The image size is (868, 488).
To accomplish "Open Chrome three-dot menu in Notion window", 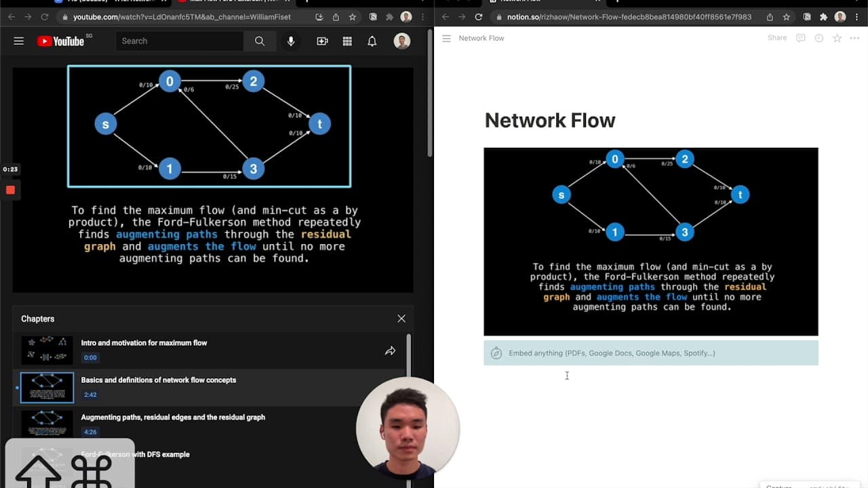I will pyautogui.click(x=857, y=17).
